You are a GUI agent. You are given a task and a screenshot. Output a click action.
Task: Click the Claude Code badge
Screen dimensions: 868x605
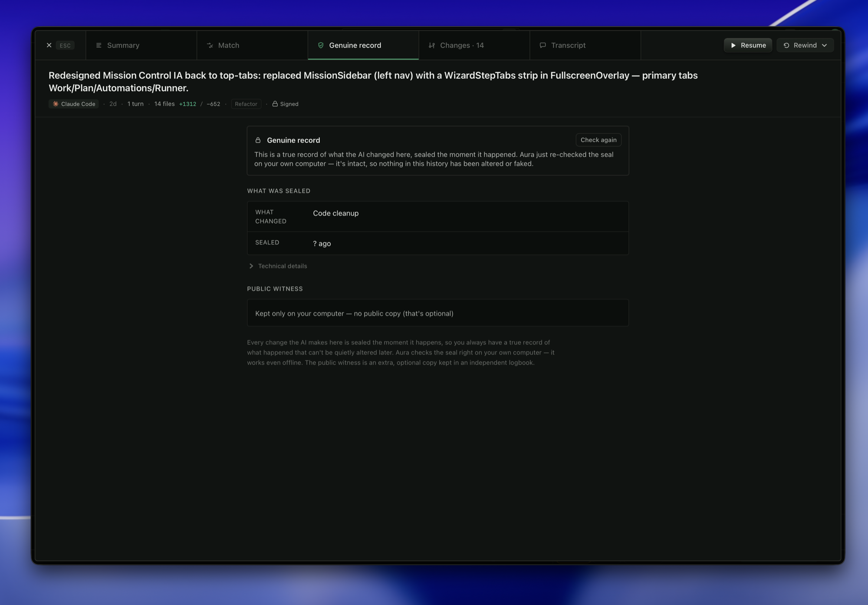pyautogui.click(x=74, y=104)
